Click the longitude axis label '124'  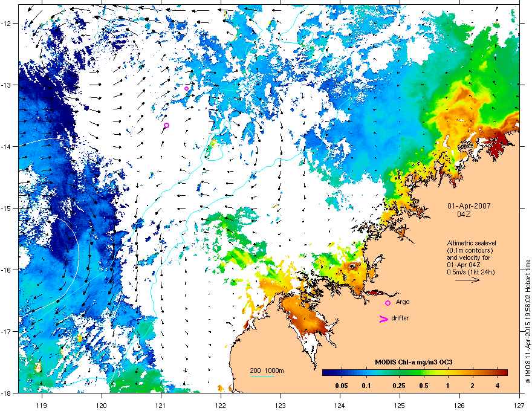pyautogui.click(x=340, y=405)
